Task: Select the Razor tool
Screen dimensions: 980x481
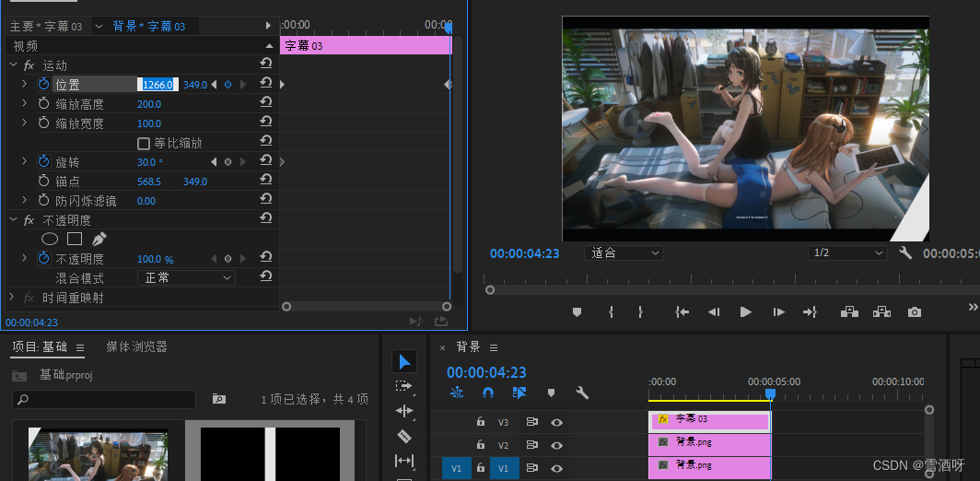Action: 404,436
